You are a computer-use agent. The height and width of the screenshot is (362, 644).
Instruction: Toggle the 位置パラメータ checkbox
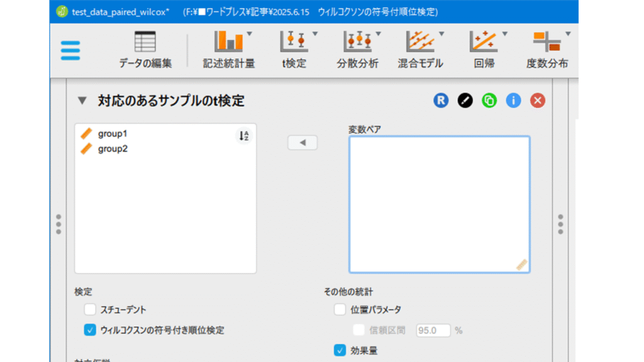click(x=340, y=309)
